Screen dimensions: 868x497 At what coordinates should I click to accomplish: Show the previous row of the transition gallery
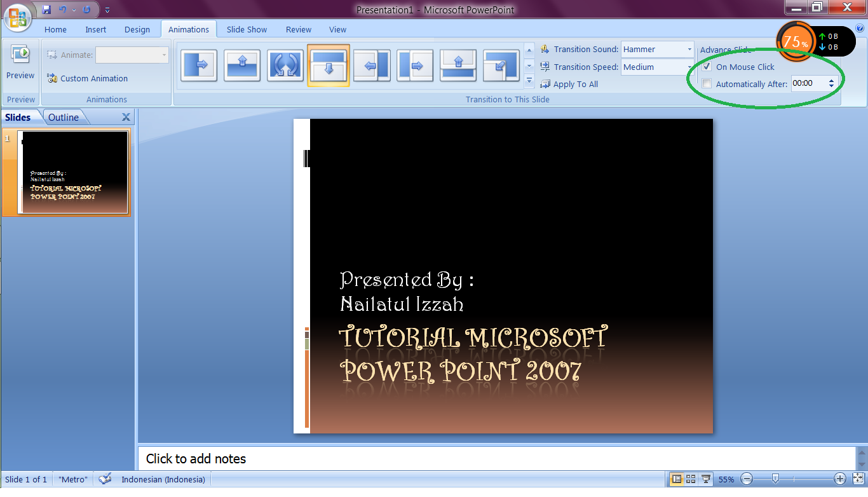[x=529, y=50]
